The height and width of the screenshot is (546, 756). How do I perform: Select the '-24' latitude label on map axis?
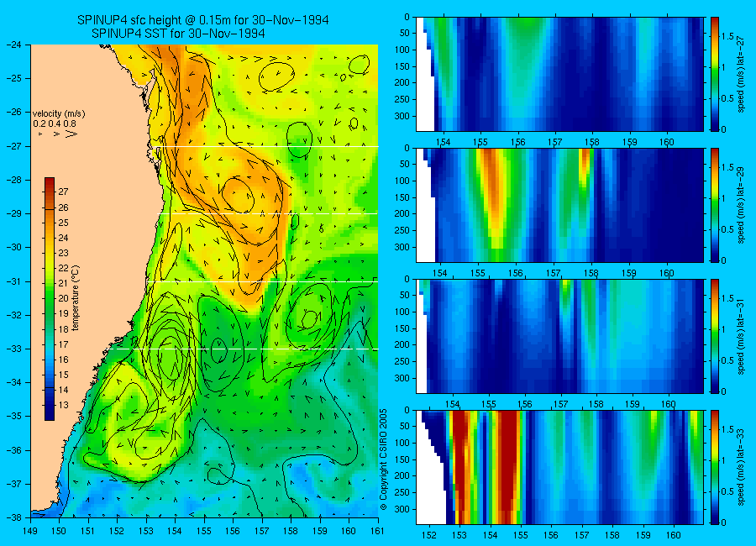(x=13, y=45)
